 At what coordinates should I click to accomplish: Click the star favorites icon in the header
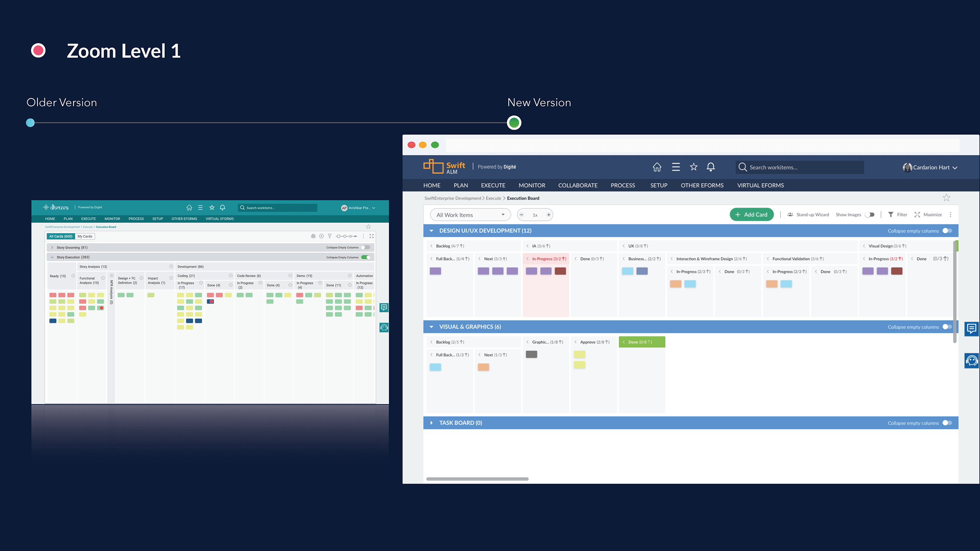[x=693, y=167]
